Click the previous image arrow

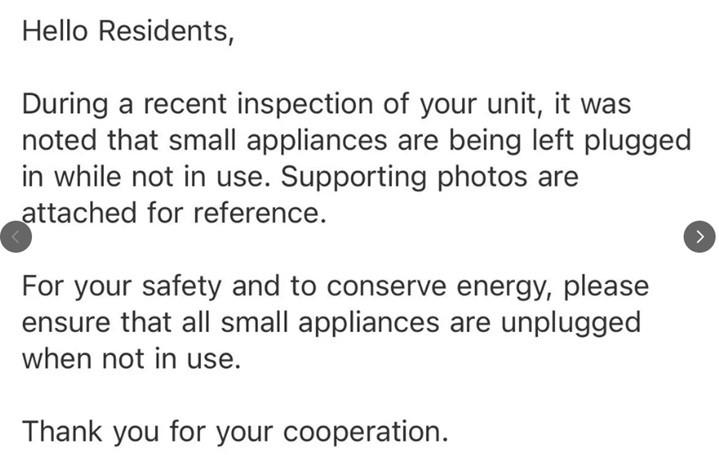click(16, 236)
